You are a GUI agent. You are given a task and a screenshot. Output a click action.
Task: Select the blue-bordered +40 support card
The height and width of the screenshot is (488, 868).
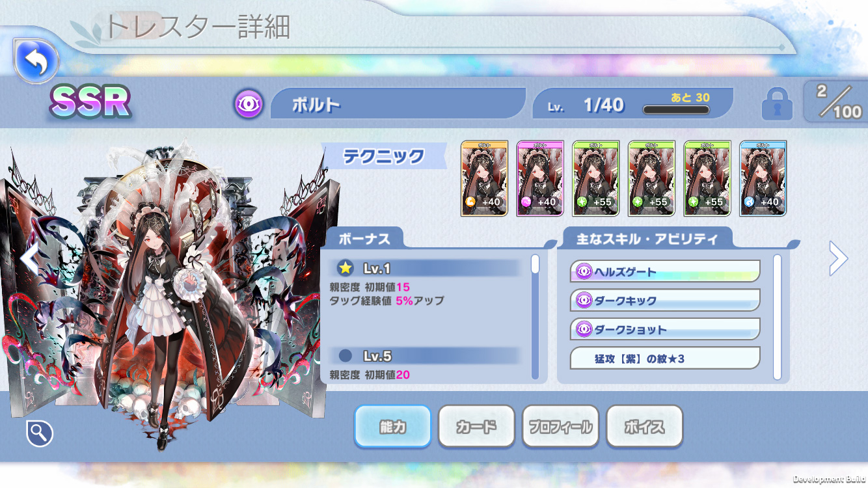coord(763,178)
